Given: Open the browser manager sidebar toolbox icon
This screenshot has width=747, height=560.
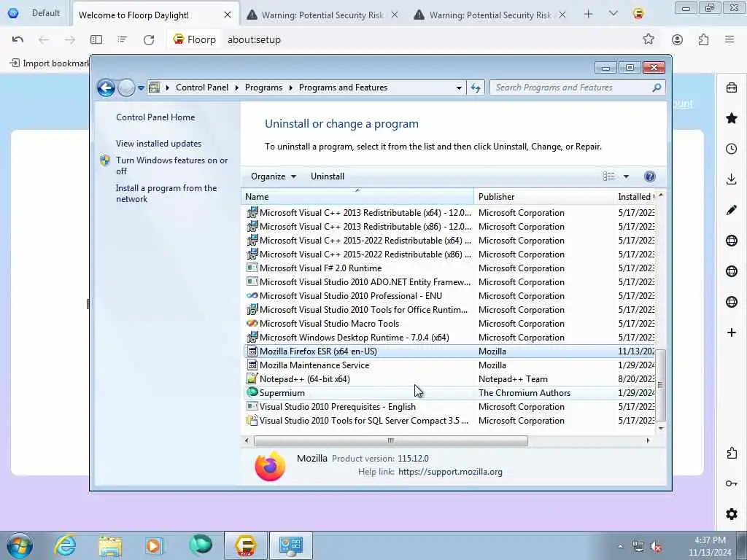Looking at the screenshot, I should pos(732,87).
